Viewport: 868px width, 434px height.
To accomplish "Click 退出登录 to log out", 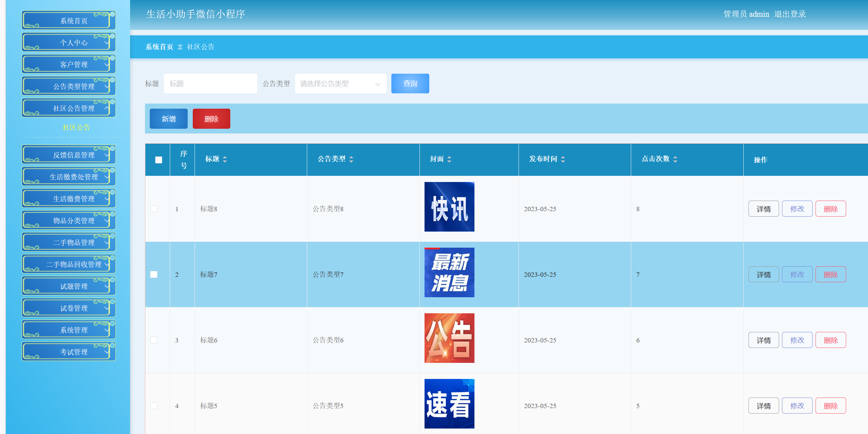I will pos(790,14).
